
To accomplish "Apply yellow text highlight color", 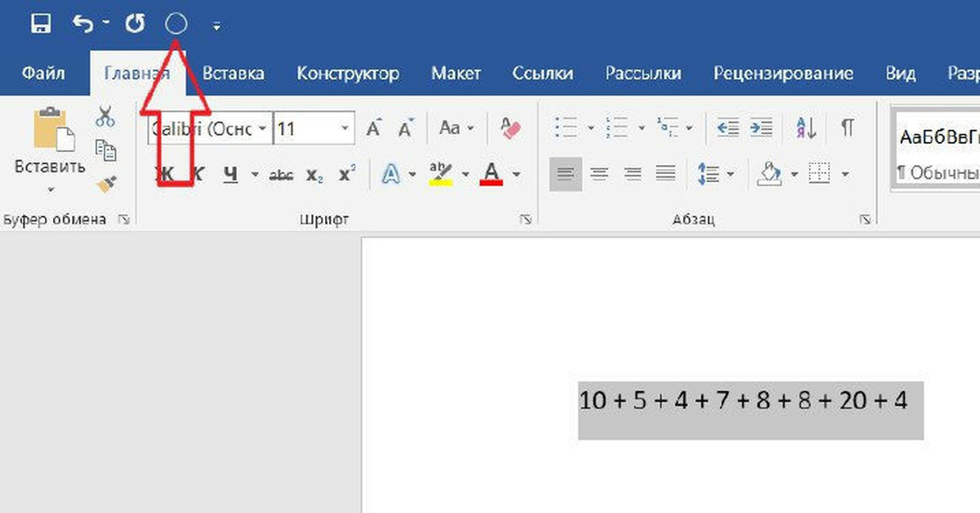I will coord(441,173).
